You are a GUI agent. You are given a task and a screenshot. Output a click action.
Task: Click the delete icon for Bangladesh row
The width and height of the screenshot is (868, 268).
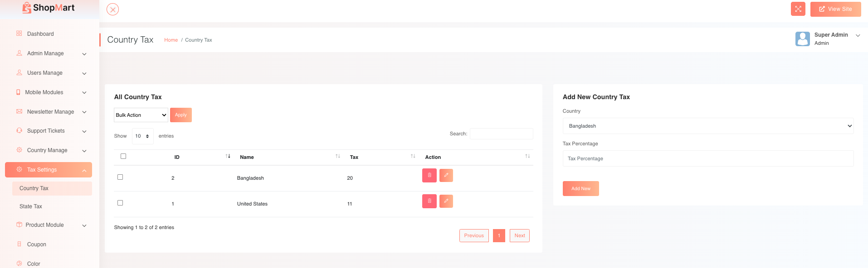tap(429, 175)
